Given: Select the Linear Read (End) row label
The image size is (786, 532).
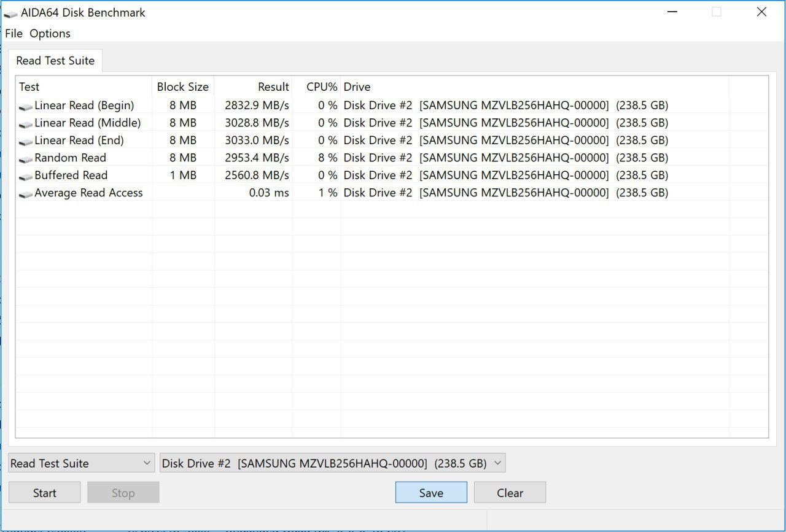Looking at the screenshot, I should [x=79, y=140].
